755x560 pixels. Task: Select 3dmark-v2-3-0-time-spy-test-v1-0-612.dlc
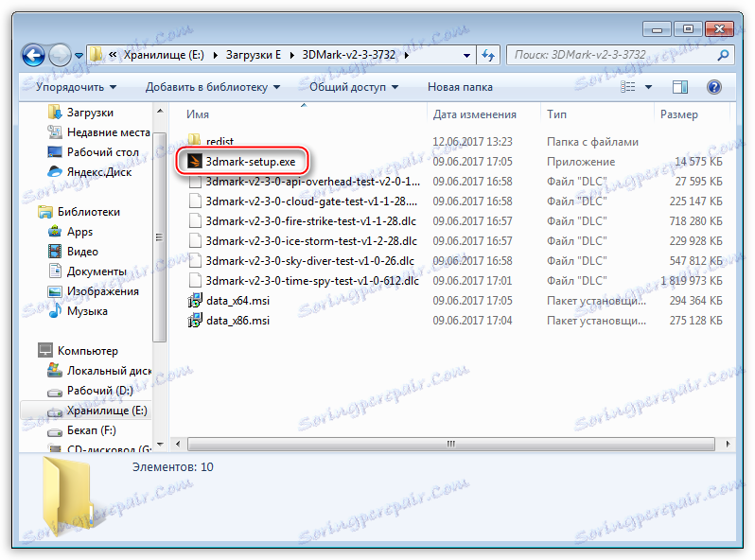(x=304, y=281)
